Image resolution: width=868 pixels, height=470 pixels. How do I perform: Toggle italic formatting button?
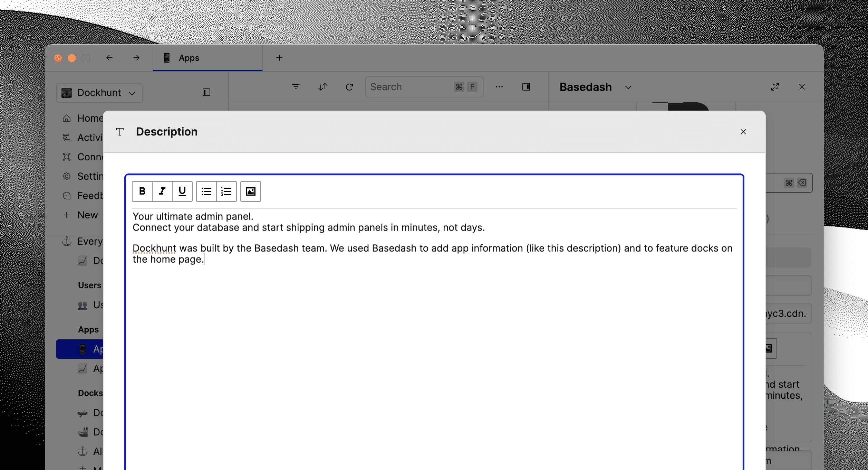pos(162,191)
